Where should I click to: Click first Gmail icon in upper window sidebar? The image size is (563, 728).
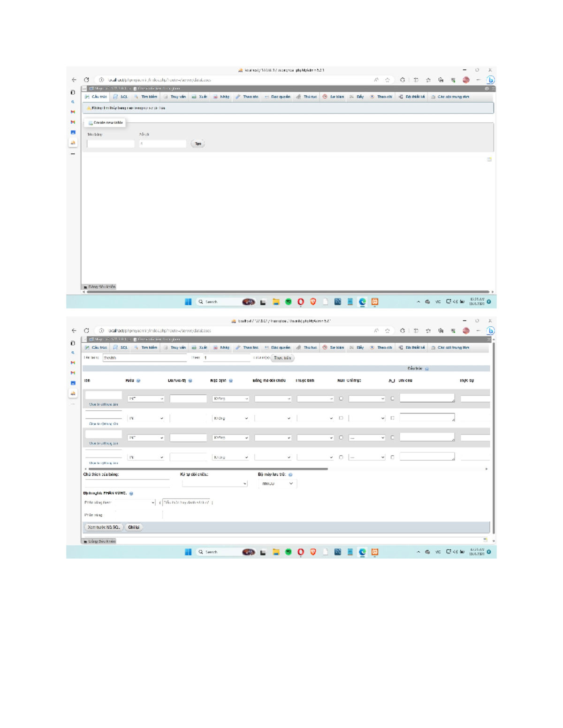[73, 112]
